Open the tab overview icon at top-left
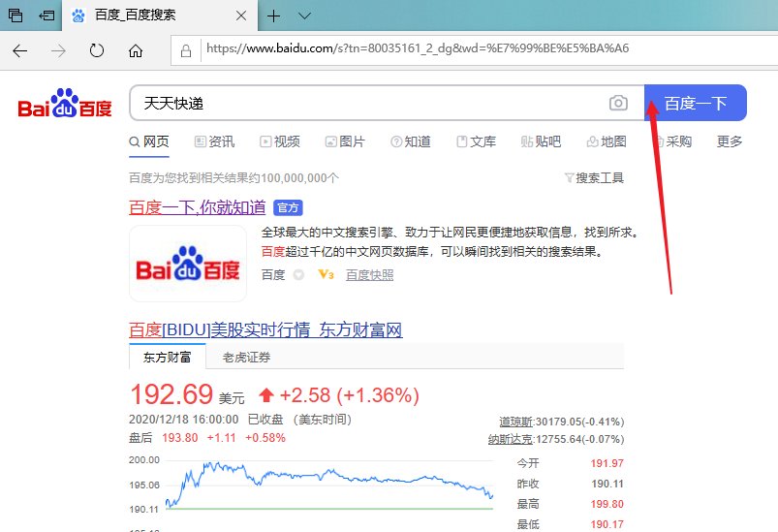This screenshot has width=778, height=532. [x=16, y=16]
